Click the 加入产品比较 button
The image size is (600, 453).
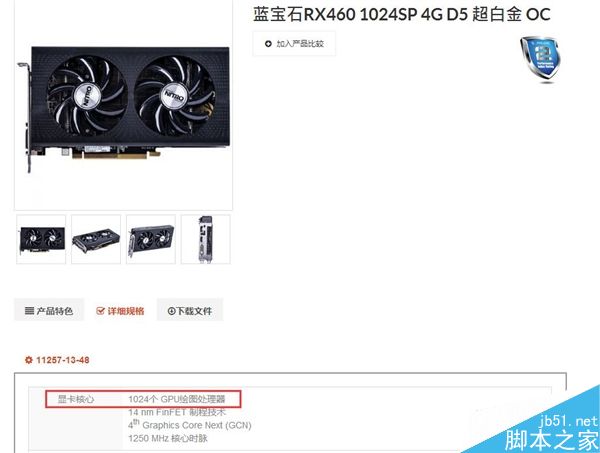click(294, 44)
